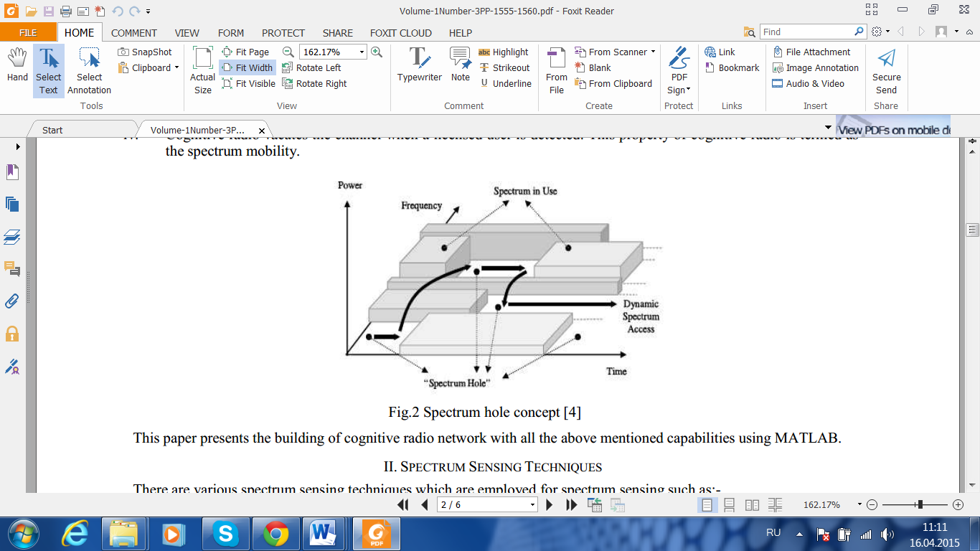The image size is (980, 551).
Task: Open the attachments panel in left sidebar
Action: pyautogui.click(x=12, y=301)
